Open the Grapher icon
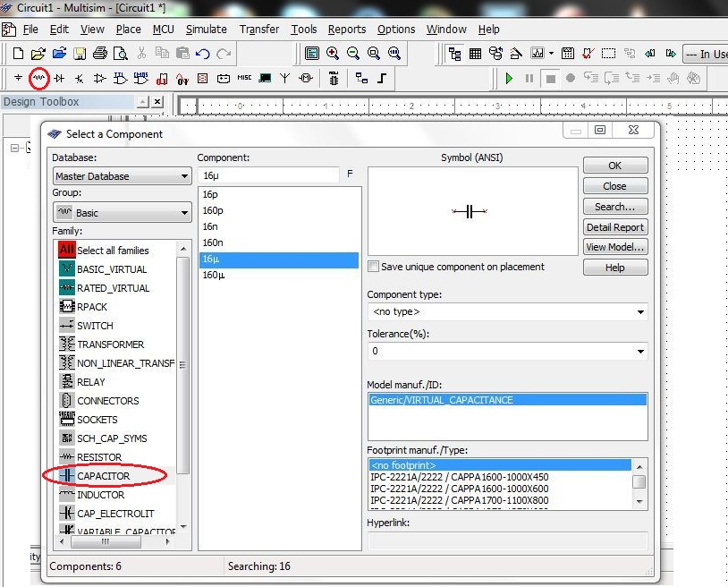728x587 pixels. [538, 54]
